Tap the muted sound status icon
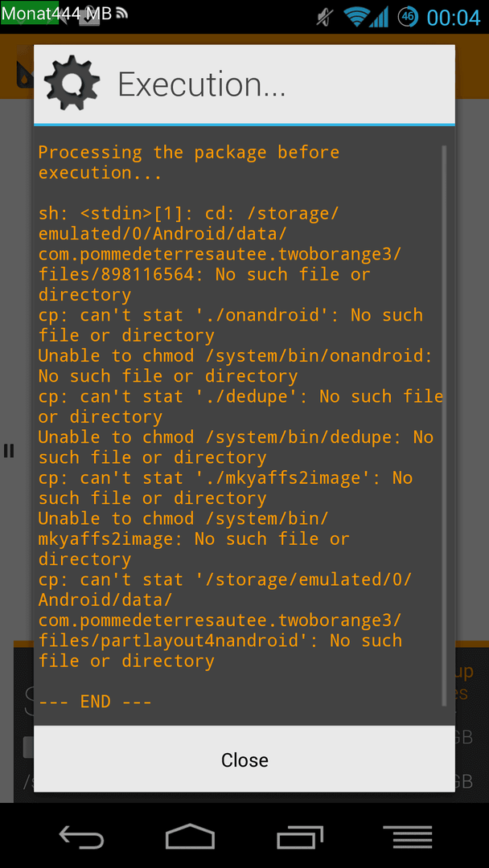 [324, 17]
